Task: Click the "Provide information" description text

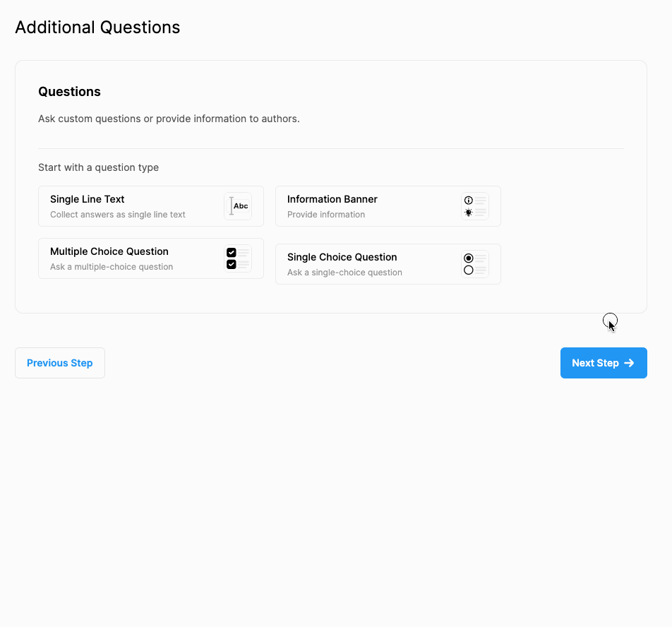Action: click(326, 215)
